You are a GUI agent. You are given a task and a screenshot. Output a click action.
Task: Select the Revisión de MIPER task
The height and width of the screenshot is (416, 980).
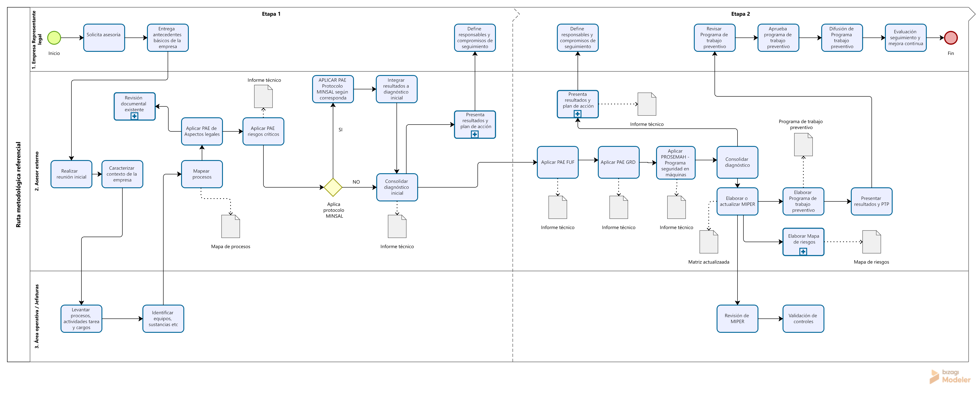coord(737,319)
